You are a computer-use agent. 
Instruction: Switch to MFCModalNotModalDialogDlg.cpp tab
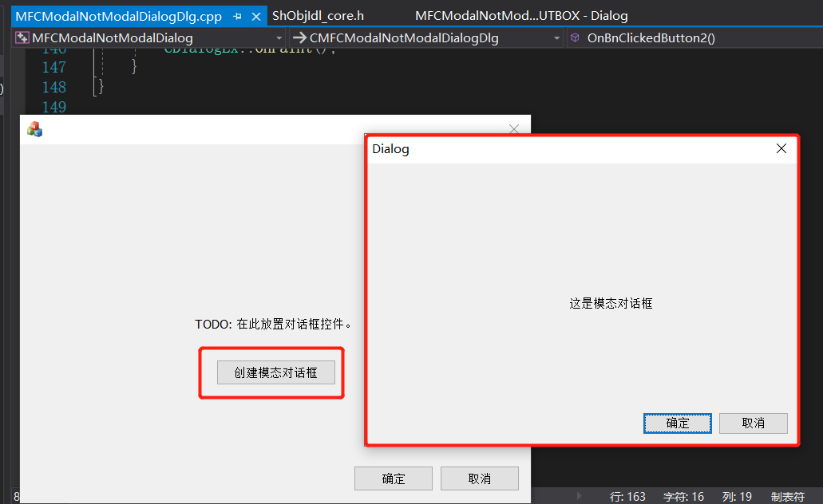click(119, 16)
